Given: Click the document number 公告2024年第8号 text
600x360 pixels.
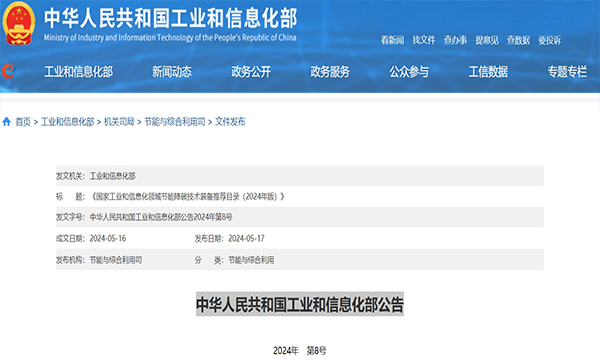Looking at the screenshot, I should click(x=161, y=217).
